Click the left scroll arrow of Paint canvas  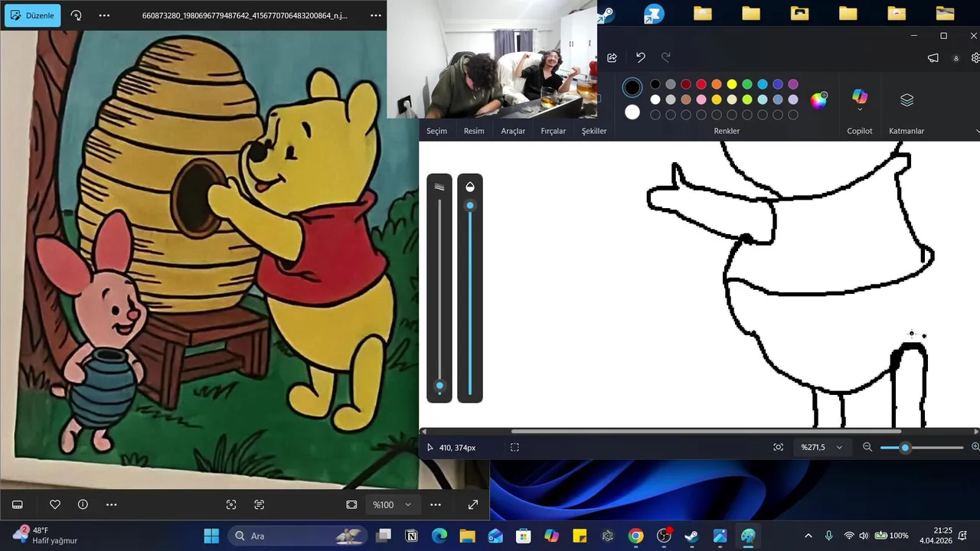point(423,432)
